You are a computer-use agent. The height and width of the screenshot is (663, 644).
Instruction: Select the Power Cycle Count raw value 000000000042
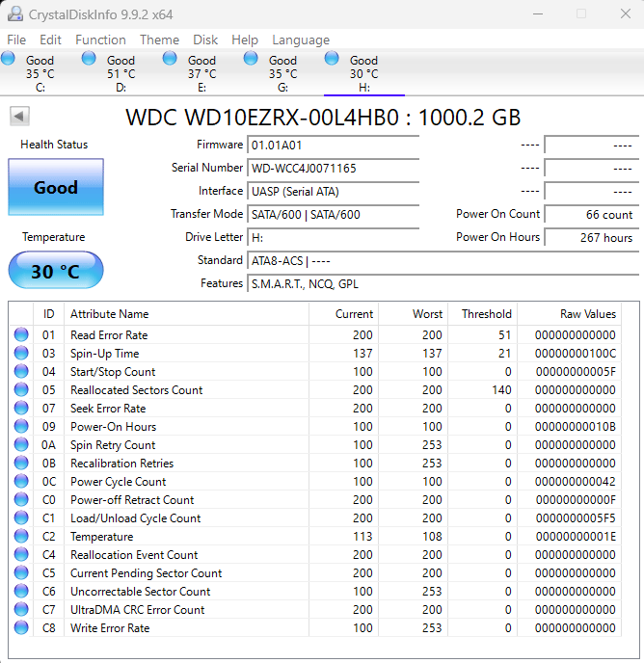tap(576, 482)
